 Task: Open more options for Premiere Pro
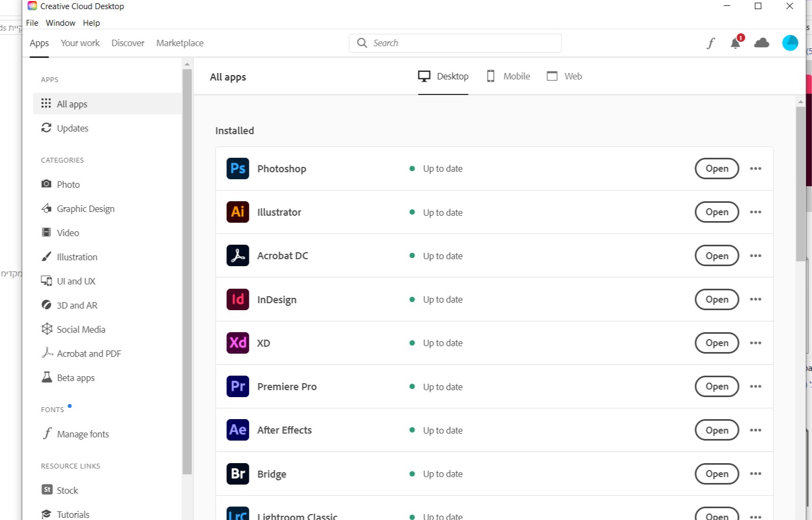tap(756, 386)
